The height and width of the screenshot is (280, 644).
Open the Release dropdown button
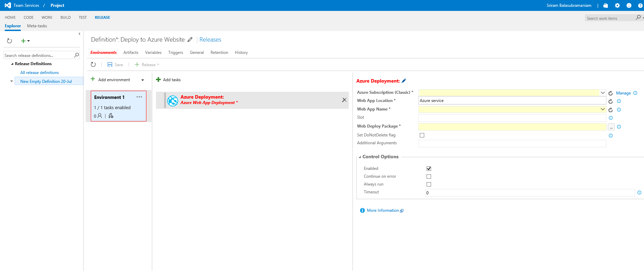tap(147, 64)
